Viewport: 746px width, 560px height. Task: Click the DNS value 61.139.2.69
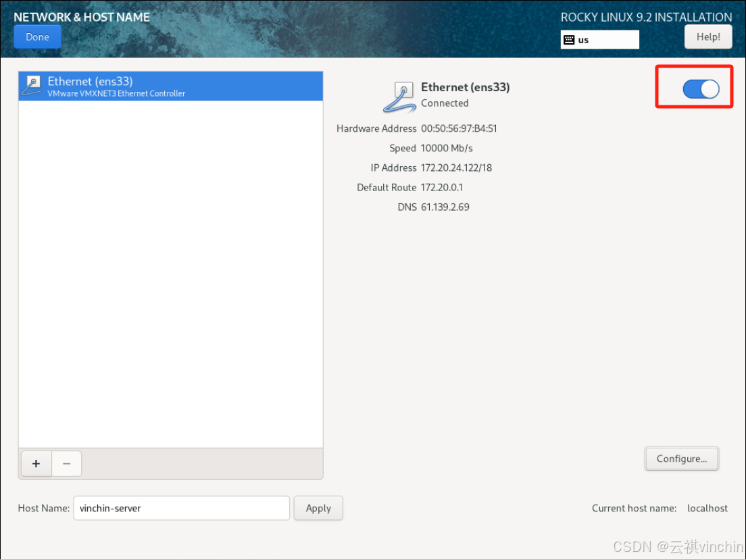[445, 207]
